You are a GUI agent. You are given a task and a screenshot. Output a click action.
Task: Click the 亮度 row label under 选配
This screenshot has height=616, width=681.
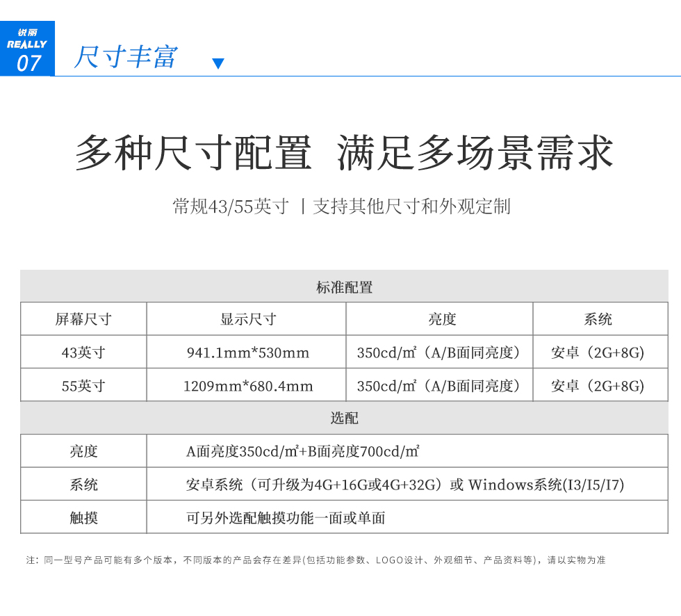(83, 451)
